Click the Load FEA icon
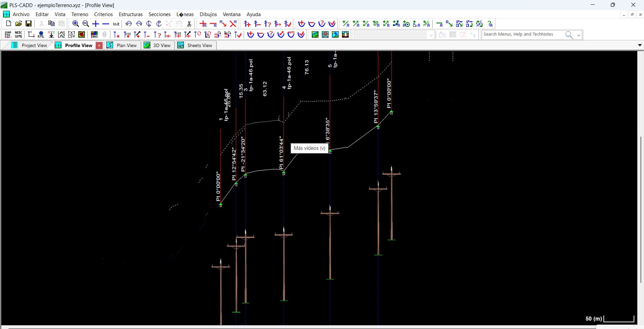Image resolution: width=644 pixels, height=329 pixels. click(x=8, y=35)
